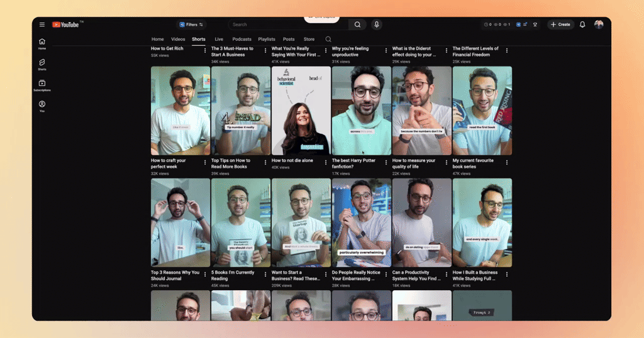
Task: Open Shorts in the left sidebar
Action: (x=42, y=65)
